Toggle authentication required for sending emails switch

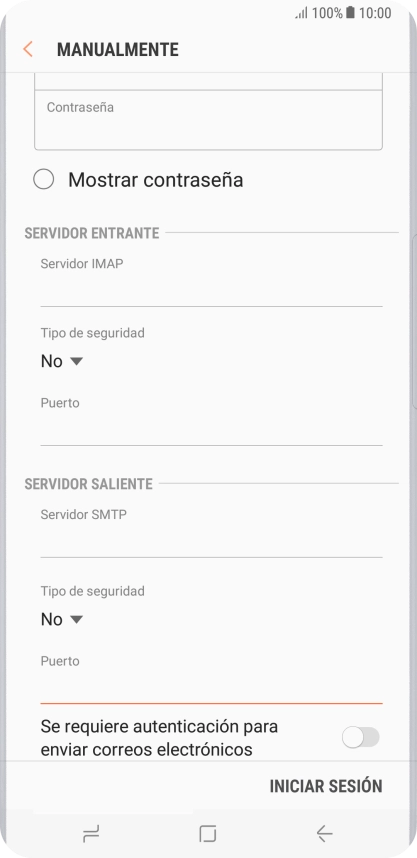(361, 737)
